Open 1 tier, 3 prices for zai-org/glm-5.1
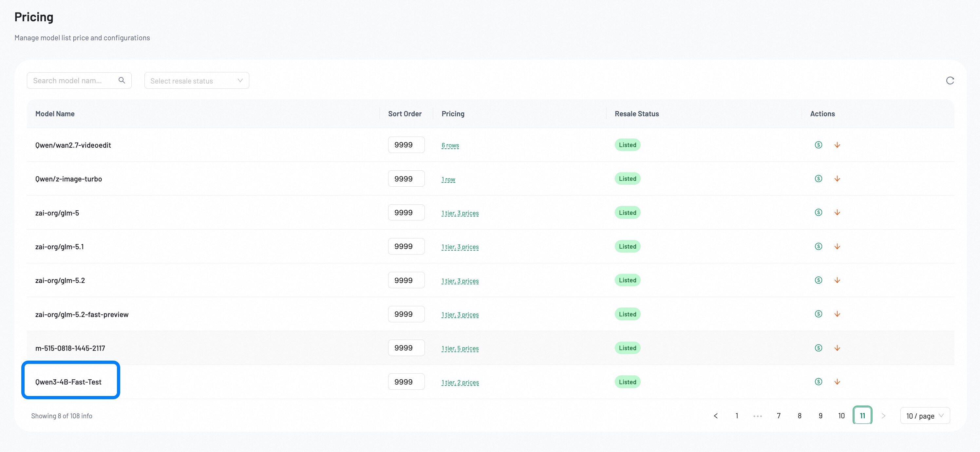980x452 pixels. pos(460,247)
